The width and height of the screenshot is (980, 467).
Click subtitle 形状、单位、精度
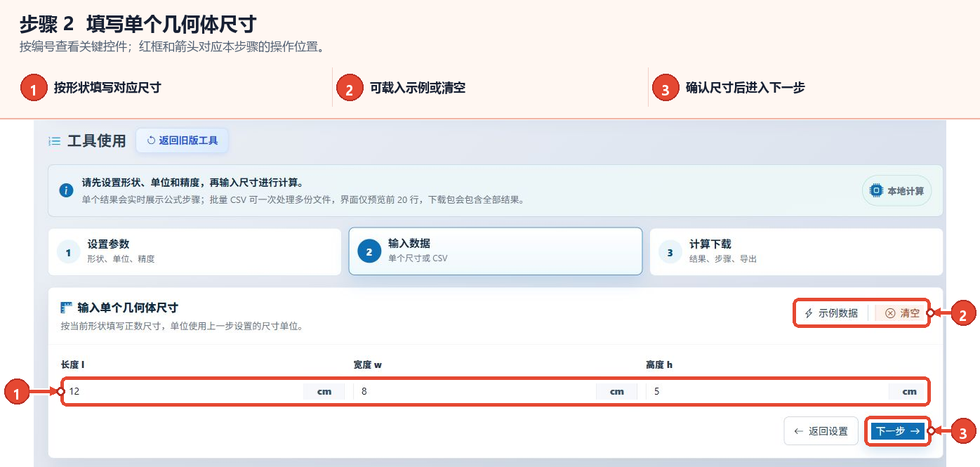(x=121, y=258)
